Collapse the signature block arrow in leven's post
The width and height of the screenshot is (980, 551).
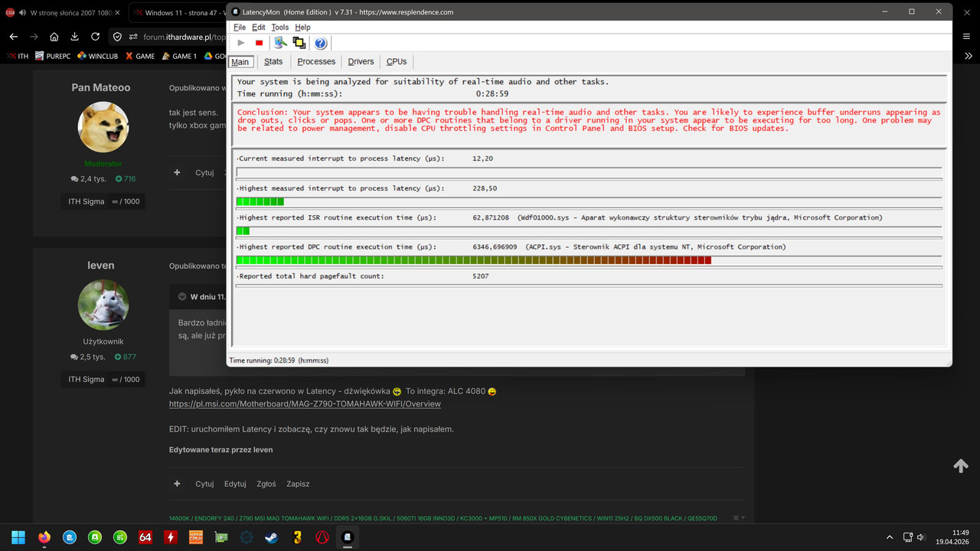(739, 518)
